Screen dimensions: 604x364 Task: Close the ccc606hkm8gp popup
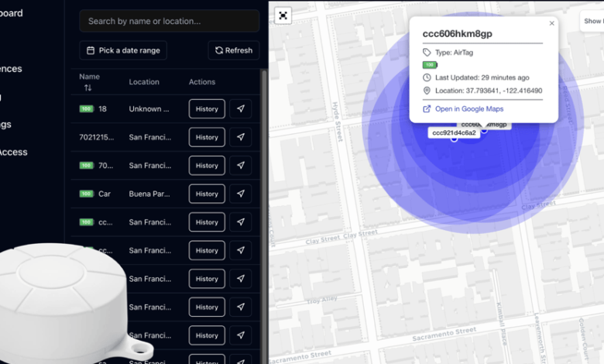coord(551,23)
